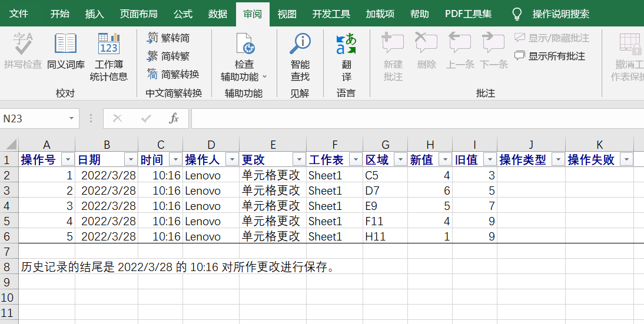The height and width of the screenshot is (324, 644).
Task: Select cell G6 containing H11
Action: pos(385,236)
